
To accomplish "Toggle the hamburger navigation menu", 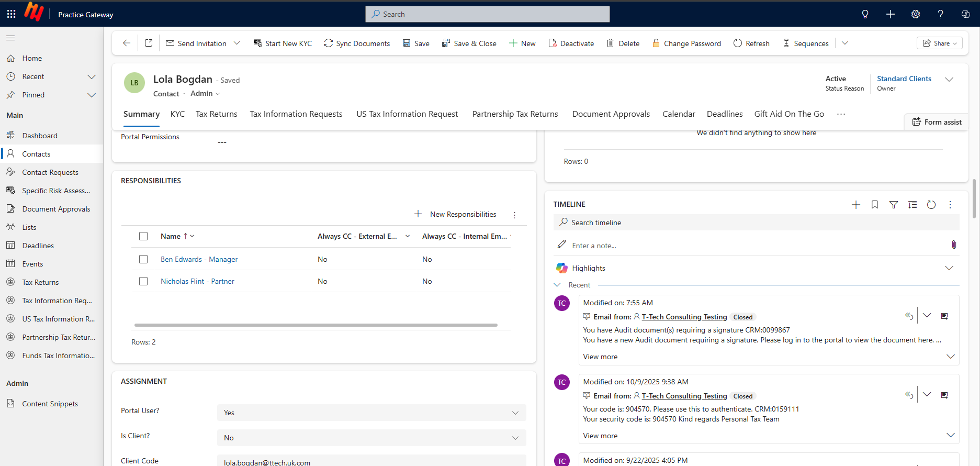I will pos(10,38).
